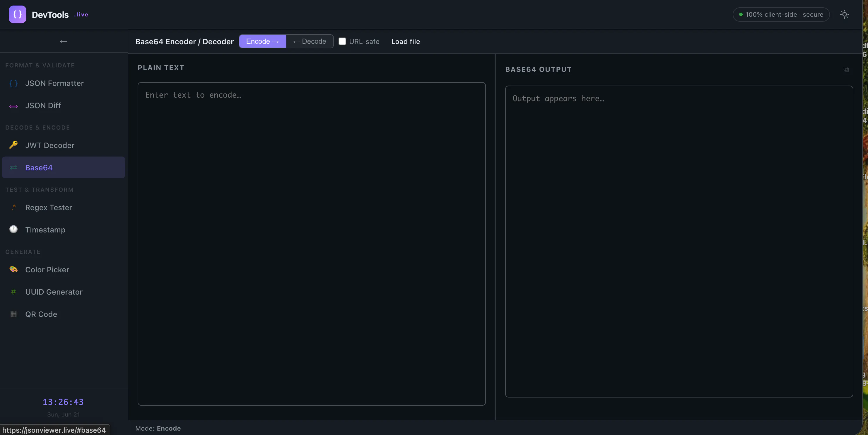The width and height of the screenshot is (868, 435).
Task: Open Regex Tester tool
Action: 63,207
